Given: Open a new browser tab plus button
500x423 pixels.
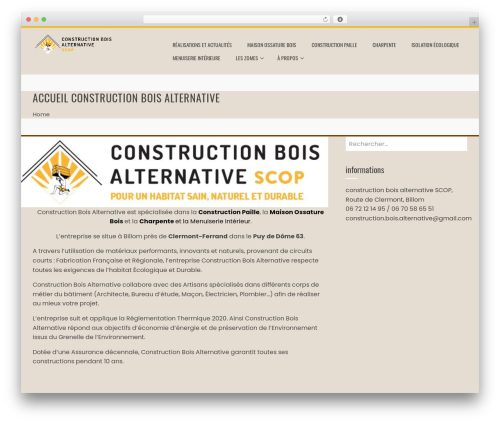Looking at the screenshot, I should (474, 22).
